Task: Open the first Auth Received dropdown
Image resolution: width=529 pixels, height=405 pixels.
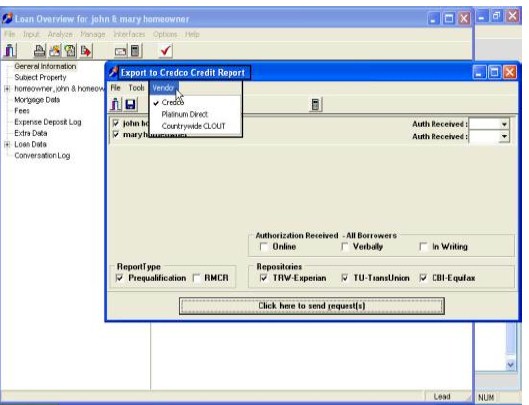Action: tap(504, 124)
